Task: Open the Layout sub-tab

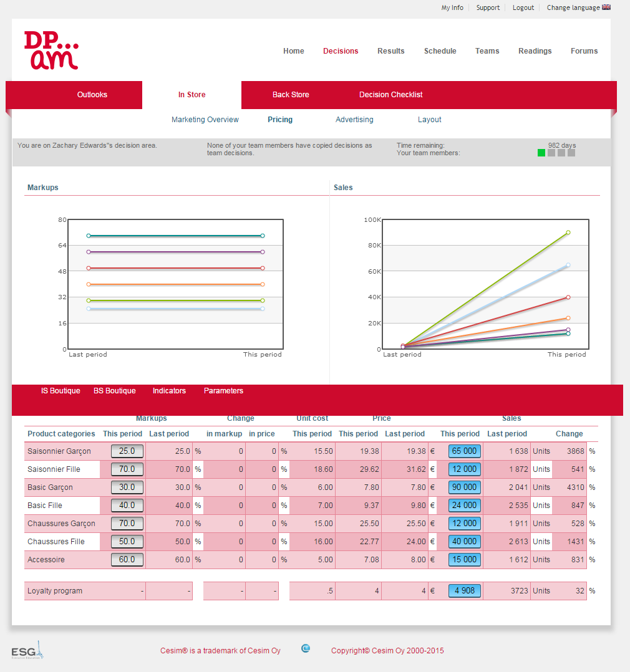Action: 429,120
